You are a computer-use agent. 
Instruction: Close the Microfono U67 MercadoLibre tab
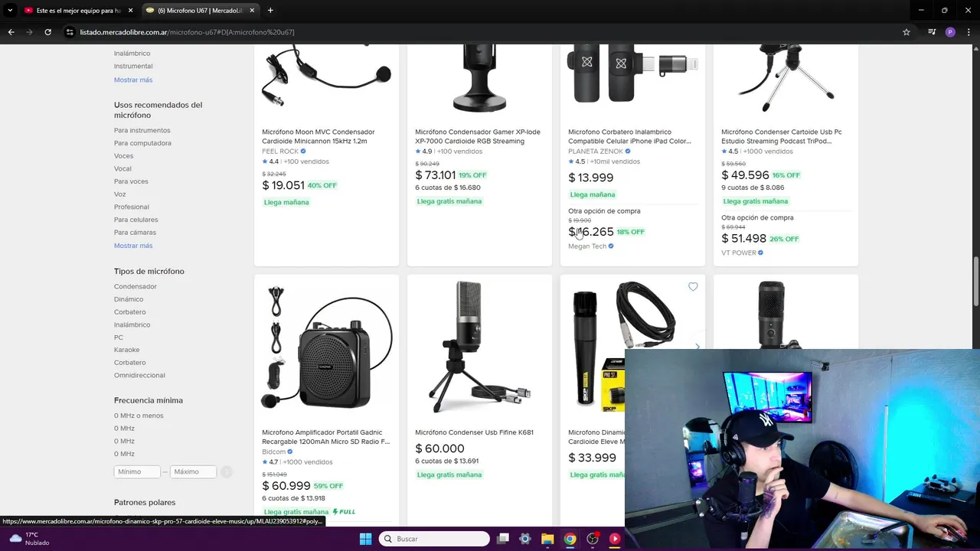[252, 11]
